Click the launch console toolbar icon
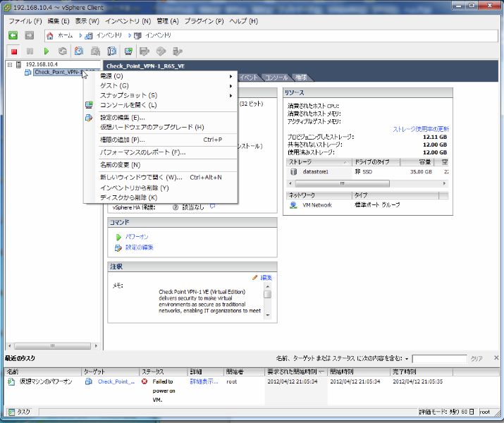 pyautogui.click(x=128, y=51)
